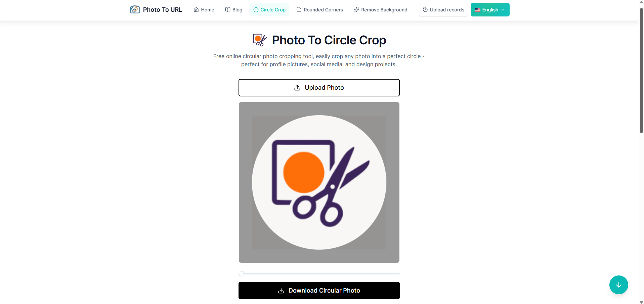Click the page vertical scrollbar thumb

pyautogui.click(x=641, y=71)
